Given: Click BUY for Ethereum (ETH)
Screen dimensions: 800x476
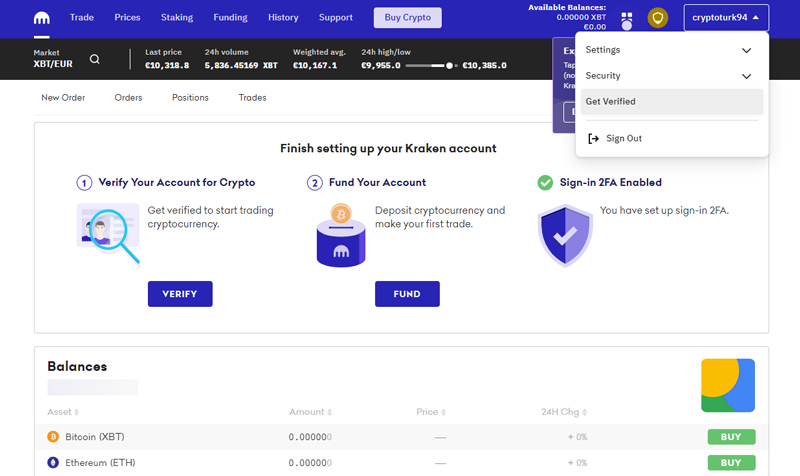Looking at the screenshot, I should (x=731, y=463).
